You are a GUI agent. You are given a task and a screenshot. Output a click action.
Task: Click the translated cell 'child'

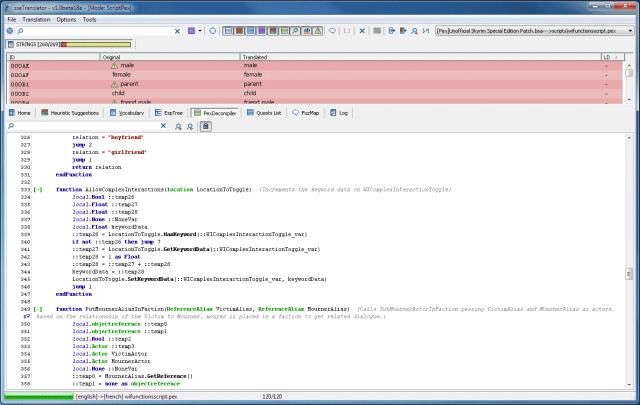pos(250,93)
